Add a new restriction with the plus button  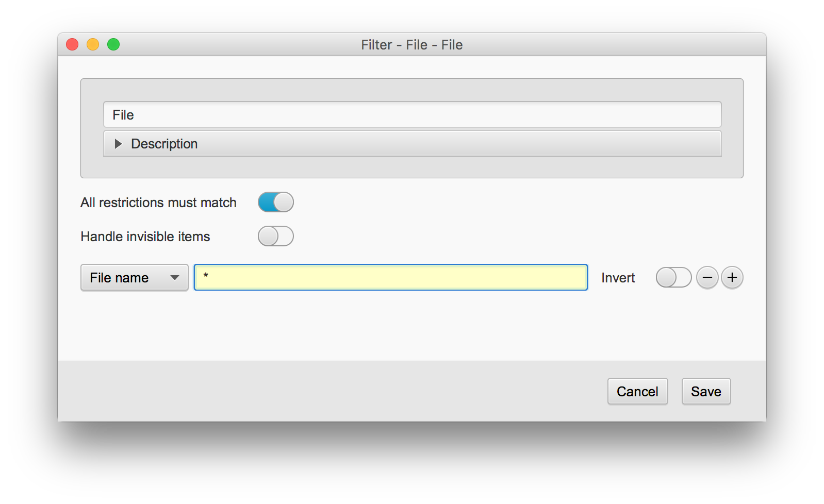732,278
